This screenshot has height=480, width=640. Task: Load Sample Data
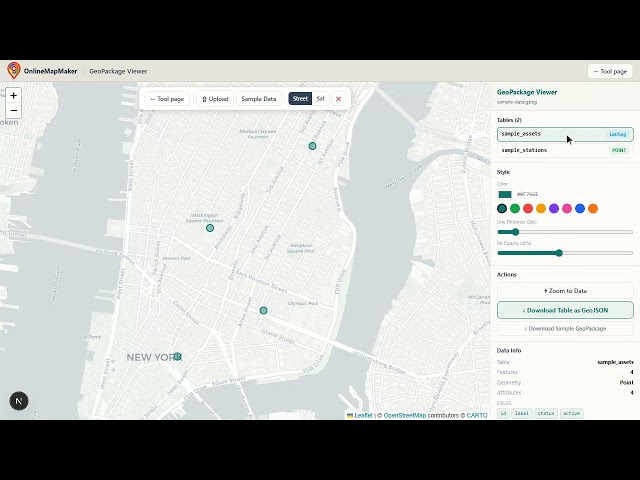(259, 99)
